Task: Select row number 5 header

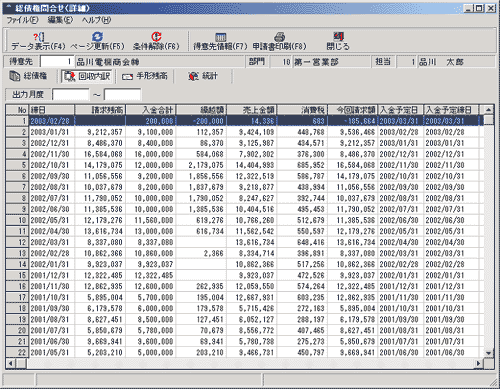Action: 17,165
